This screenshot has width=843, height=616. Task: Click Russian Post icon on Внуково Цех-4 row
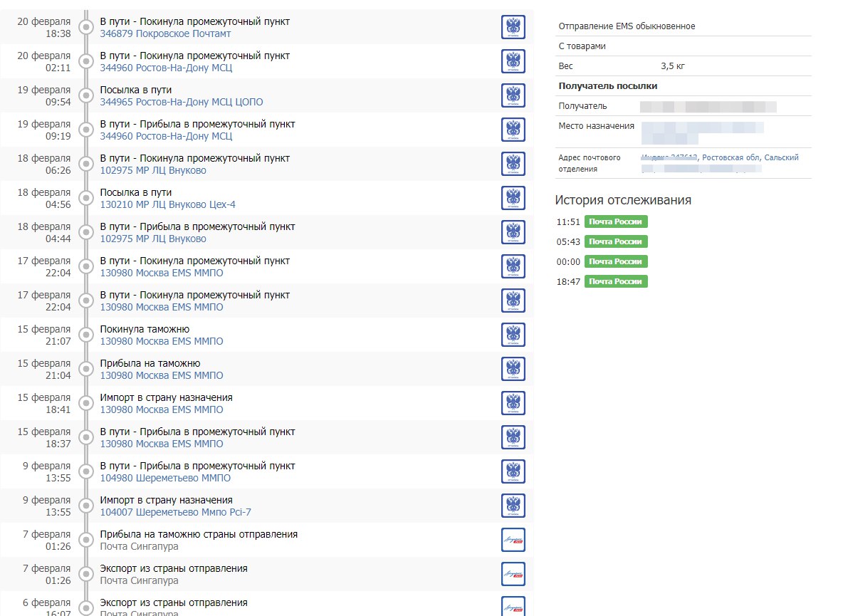pyautogui.click(x=513, y=198)
